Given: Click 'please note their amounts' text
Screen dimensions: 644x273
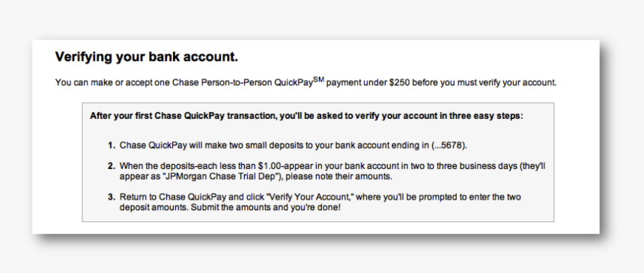Looking at the screenshot, I should coord(340,177).
